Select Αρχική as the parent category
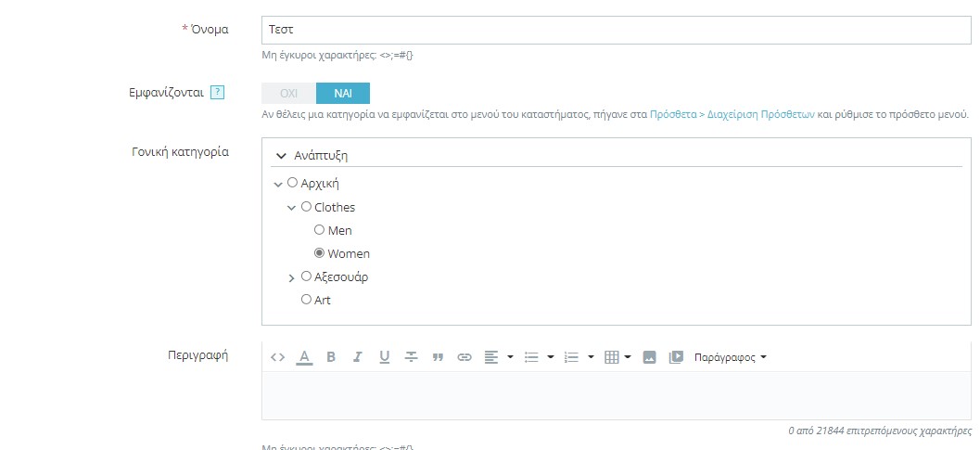Image resolution: width=980 pixels, height=450 pixels. point(293,184)
